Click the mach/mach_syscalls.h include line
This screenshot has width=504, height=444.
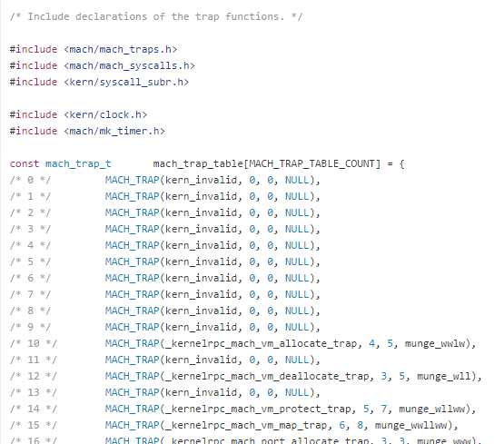103,65
